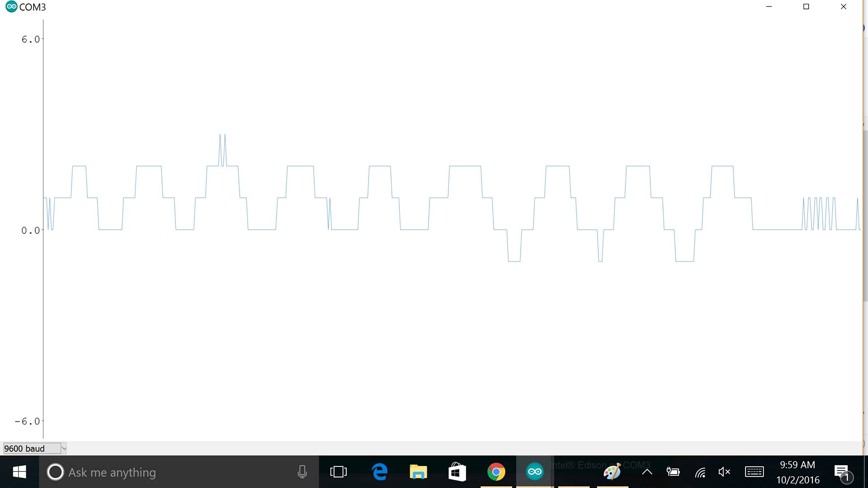This screenshot has width=868, height=488.
Task: Open the Action Center notifications icon
Action: (x=842, y=472)
